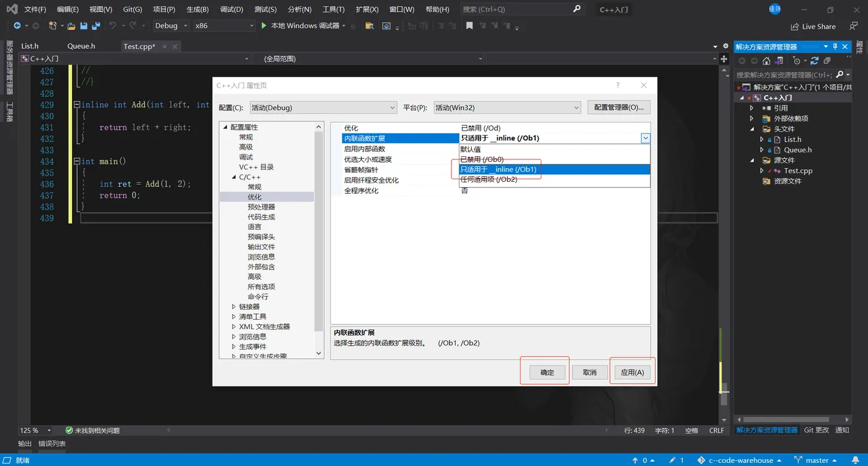Select 代码生成 in property tree
Screen dimensions: 868x466
tap(261, 217)
